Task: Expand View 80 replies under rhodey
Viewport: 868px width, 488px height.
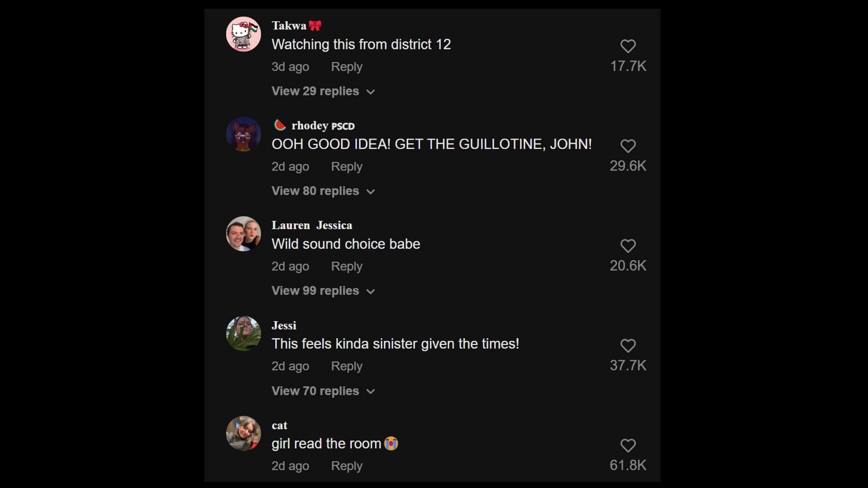Action: 323,191
